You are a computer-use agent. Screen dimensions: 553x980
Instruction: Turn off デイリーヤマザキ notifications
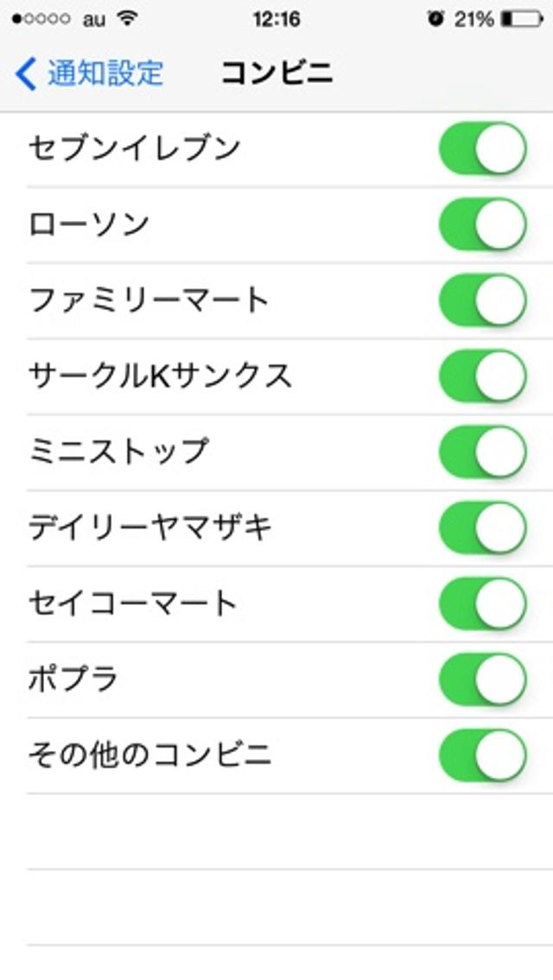(x=482, y=528)
